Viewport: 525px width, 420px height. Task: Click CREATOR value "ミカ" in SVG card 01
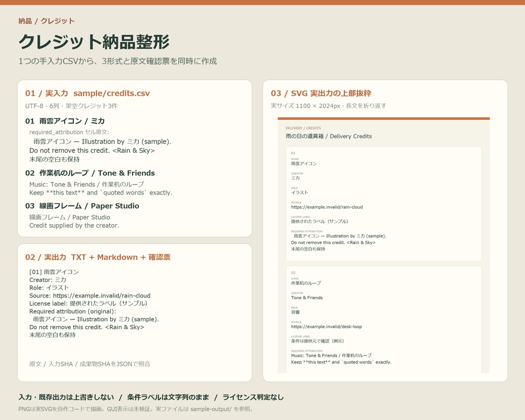coord(296,178)
